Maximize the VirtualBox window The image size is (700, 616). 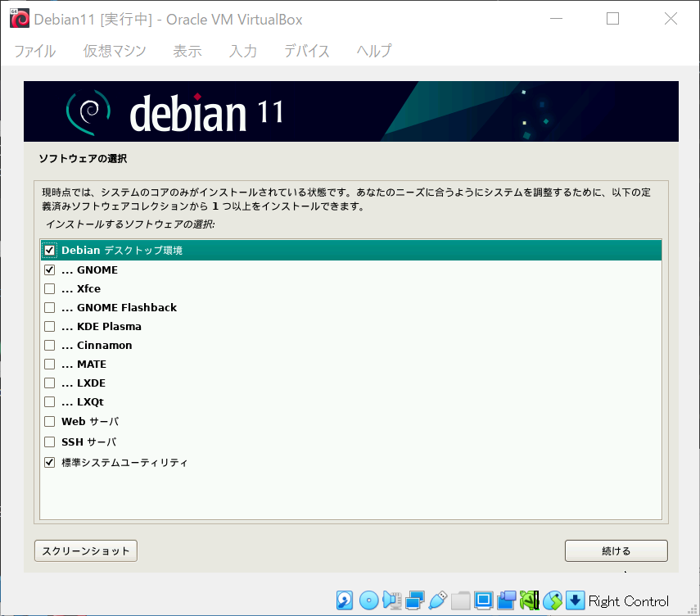[x=612, y=19]
